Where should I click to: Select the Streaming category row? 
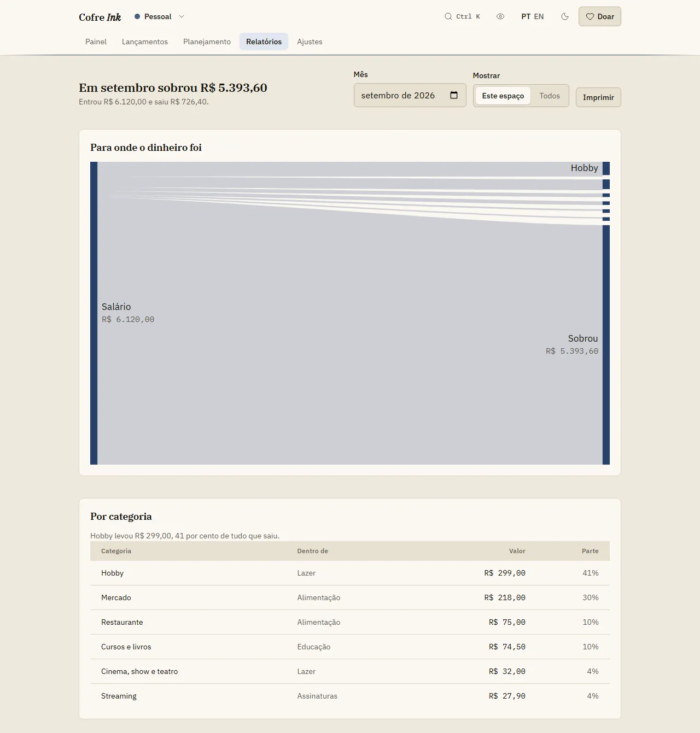[350, 696]
